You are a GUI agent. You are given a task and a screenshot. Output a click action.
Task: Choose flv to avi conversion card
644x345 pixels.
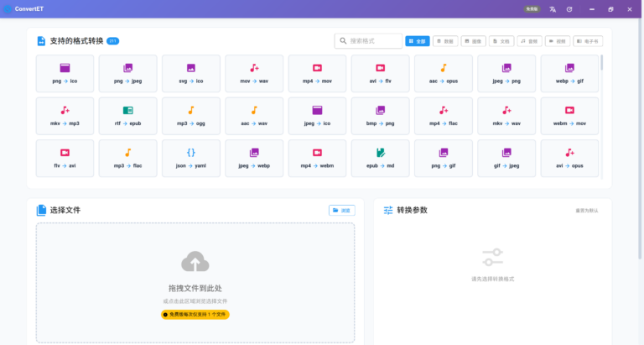[65, 159]
